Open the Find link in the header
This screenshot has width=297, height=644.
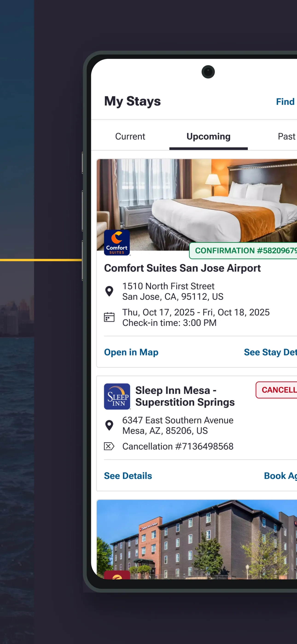[x=285, y=102]
